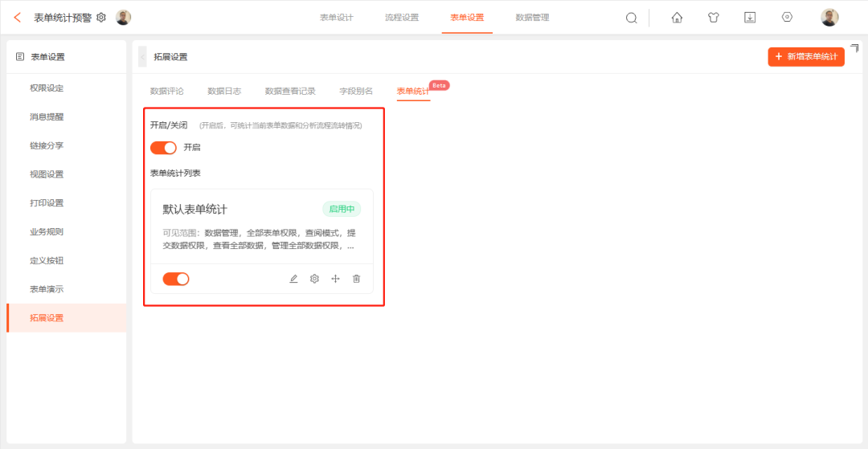Switch to the 流程设置 tab
Screen dimensions: 868x449
[x=402, y=18]
